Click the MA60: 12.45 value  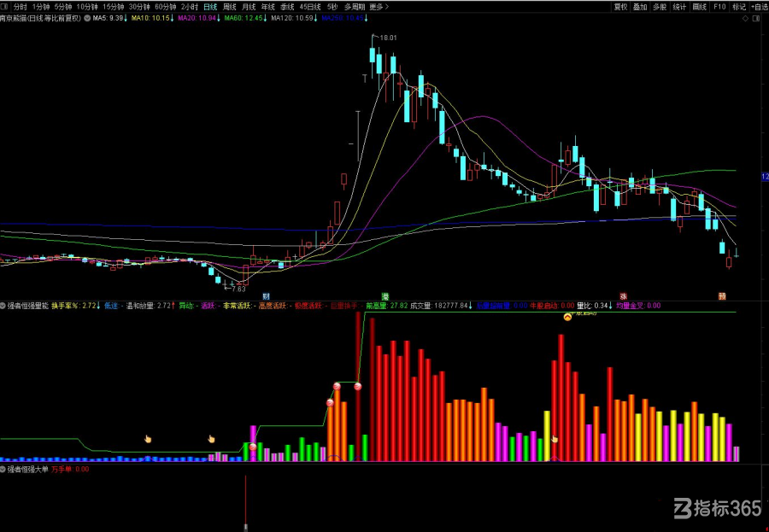point(245,18)
